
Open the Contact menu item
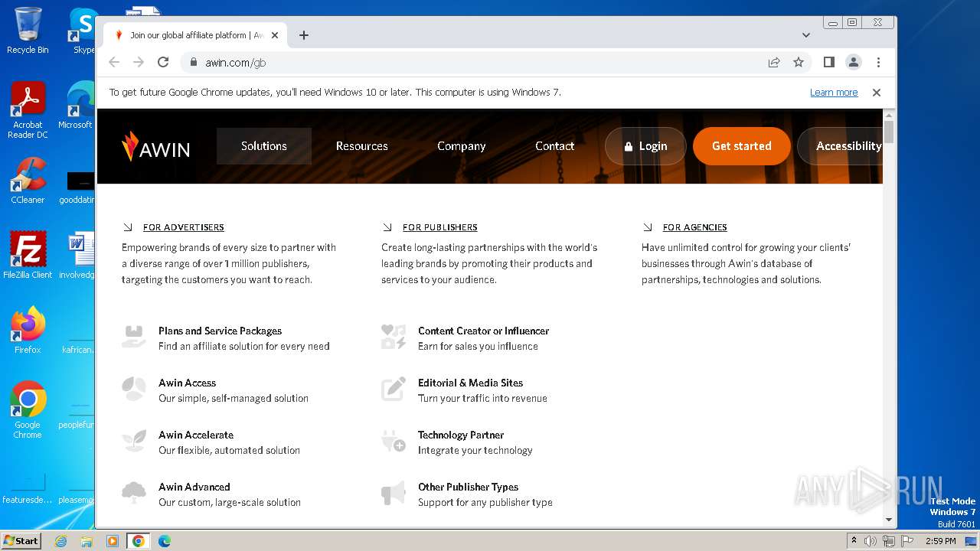click(555, 146)
